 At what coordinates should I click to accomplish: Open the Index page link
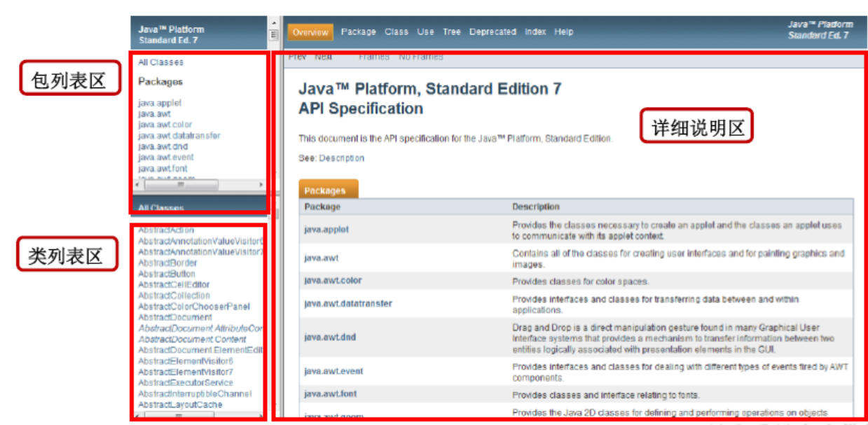535,32
